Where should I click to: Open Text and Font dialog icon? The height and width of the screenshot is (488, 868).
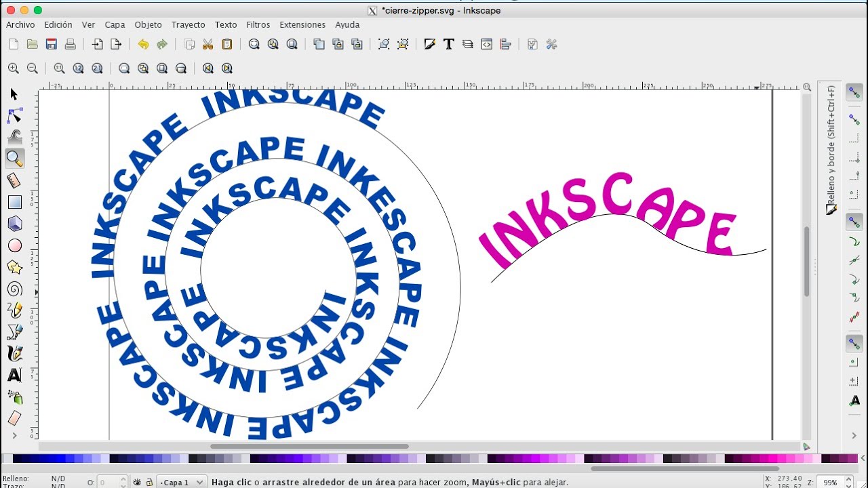tap(448, 44)
